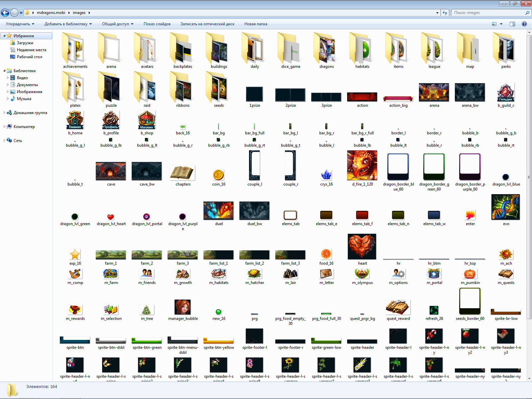Toggle the preview pane button

point(512,24)
